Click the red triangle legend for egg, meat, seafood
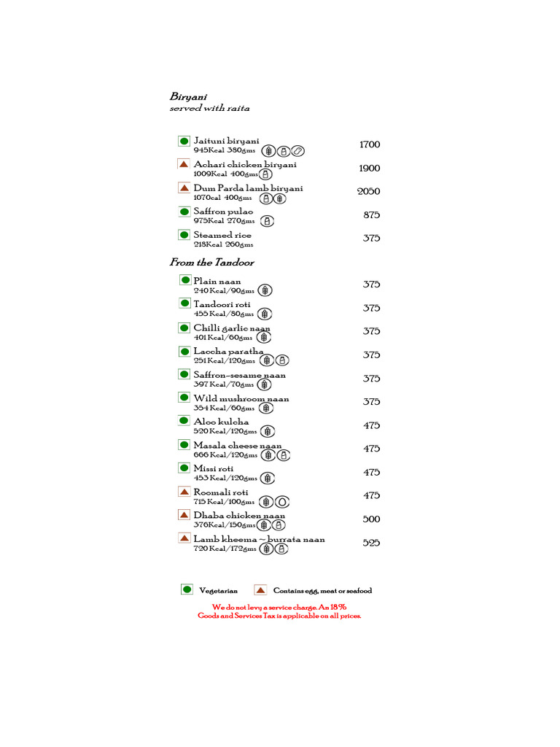560x747 pixels. coord(260,590)
